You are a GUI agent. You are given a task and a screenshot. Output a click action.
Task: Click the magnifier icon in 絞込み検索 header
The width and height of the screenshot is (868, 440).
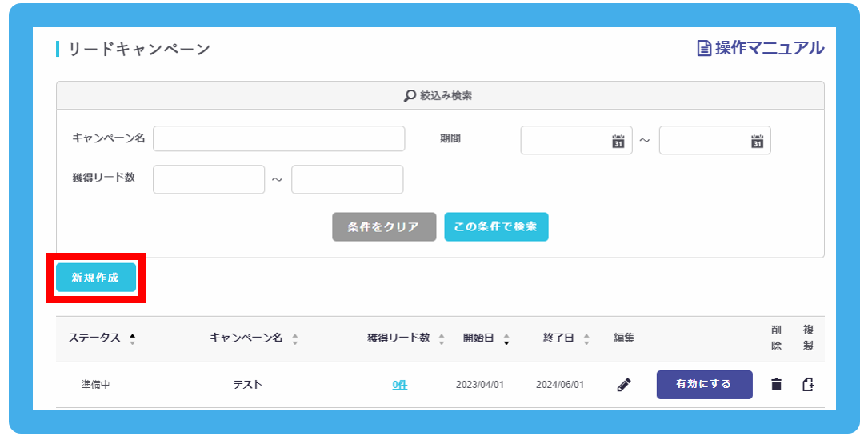410,96
